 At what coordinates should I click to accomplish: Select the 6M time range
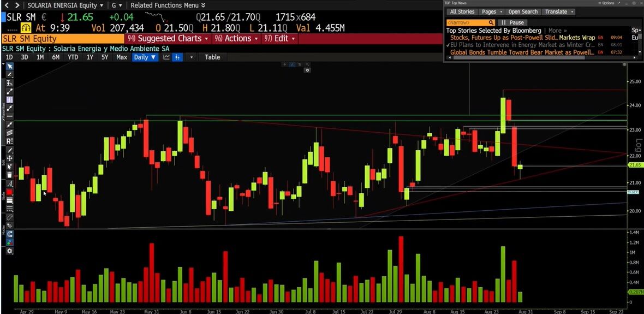(56, 57)
